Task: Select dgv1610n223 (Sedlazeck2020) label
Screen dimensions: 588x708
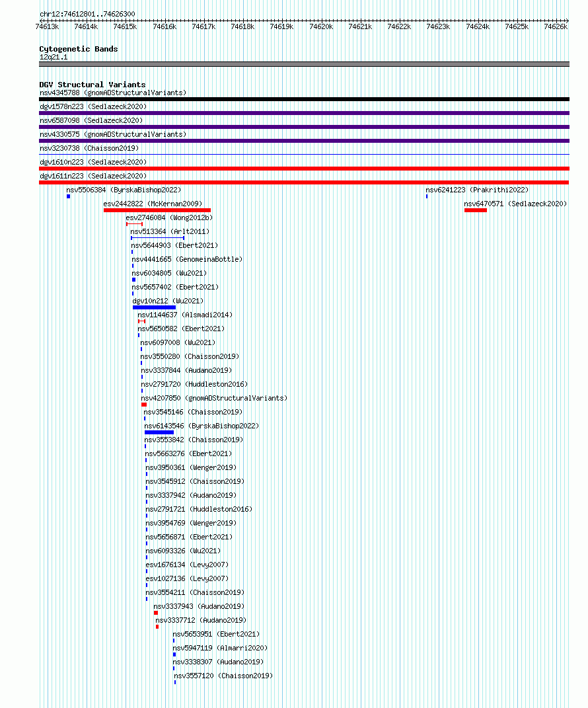Action: (x=93, y=162)
